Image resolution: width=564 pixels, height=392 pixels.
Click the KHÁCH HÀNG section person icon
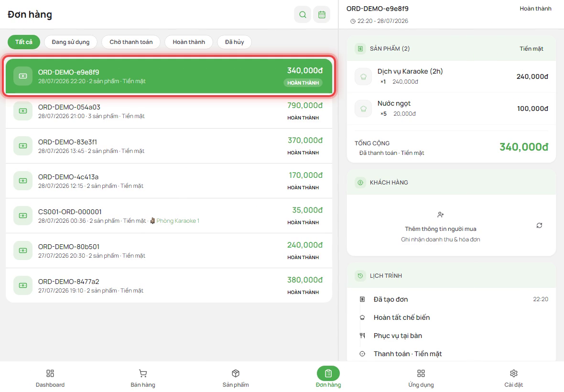tap(360, 182)
